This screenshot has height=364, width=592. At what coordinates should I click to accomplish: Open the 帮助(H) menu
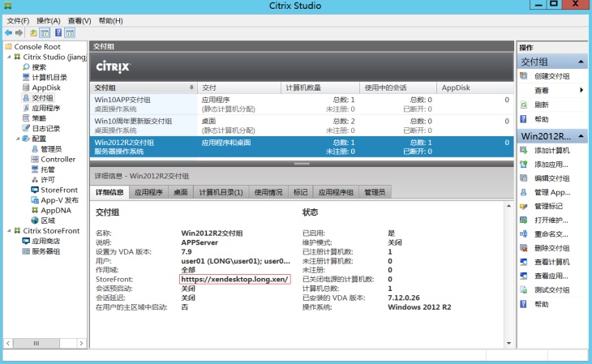pos(110,21)
